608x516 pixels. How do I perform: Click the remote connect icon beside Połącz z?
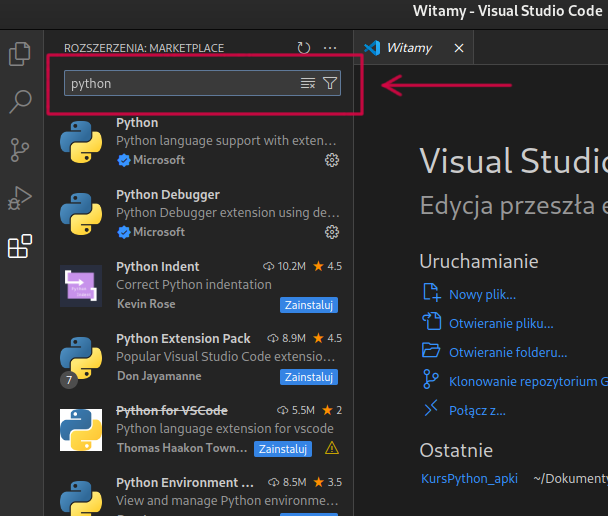[431, 408]
